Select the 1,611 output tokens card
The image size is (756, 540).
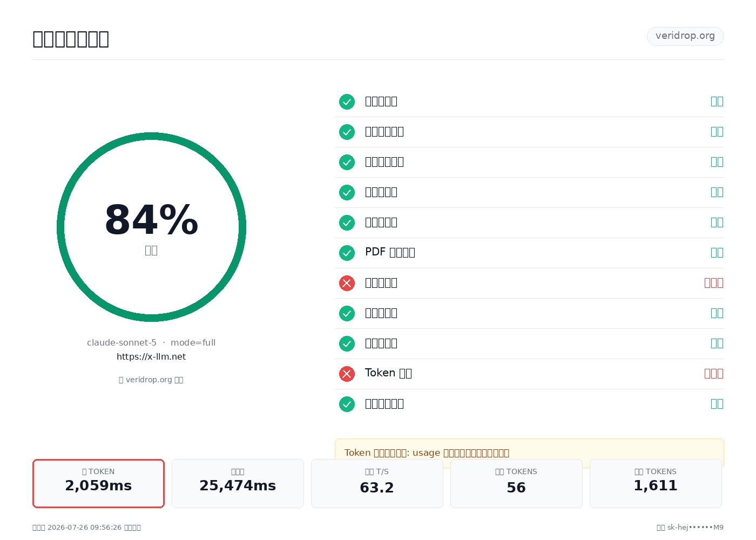[x=656, y=483]
